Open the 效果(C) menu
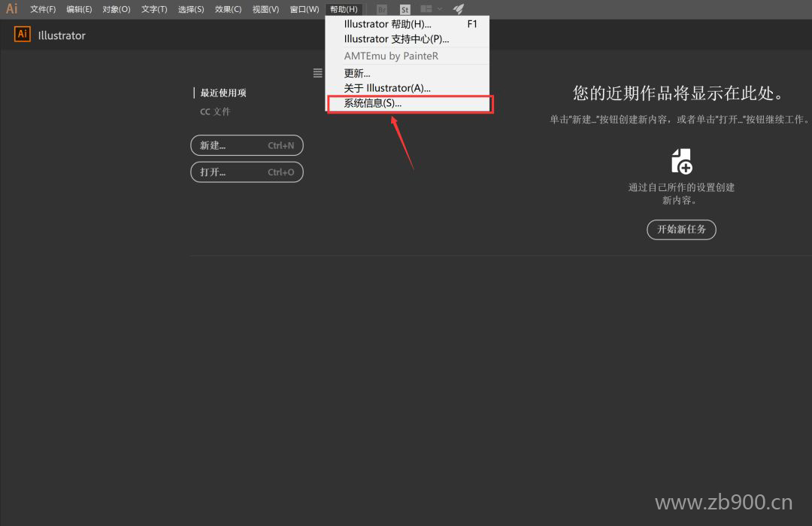The image size is (812, 526). pos(229,9)
